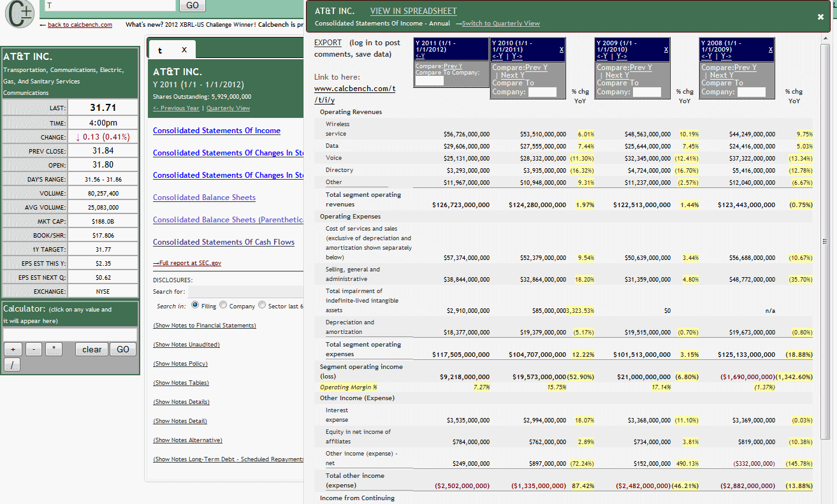The image size is (837, 504).
Task: Click Compare To Company field for Y 2011
Action: pyautogui.click(x=429, y=80)
